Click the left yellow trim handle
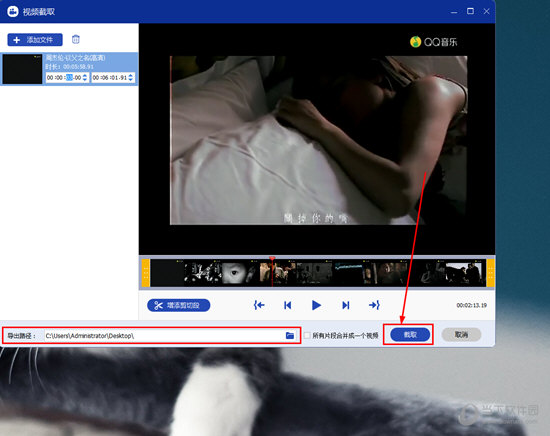550x436 pixels. click(146, 273)
